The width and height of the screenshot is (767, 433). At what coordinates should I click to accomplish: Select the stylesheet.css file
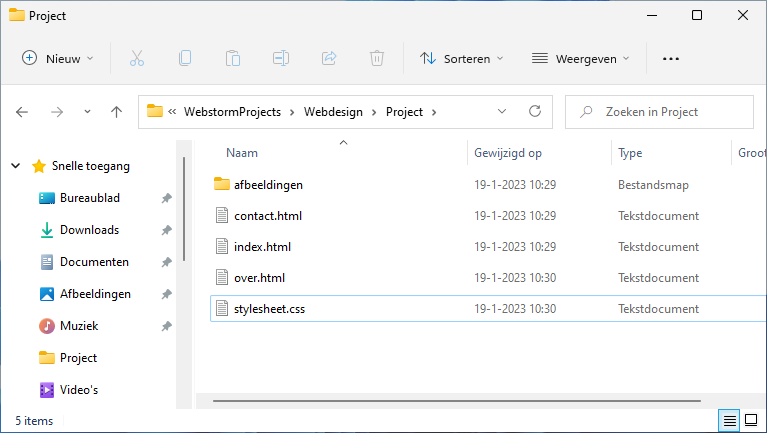pyautogui.click(x=269, y=309)
